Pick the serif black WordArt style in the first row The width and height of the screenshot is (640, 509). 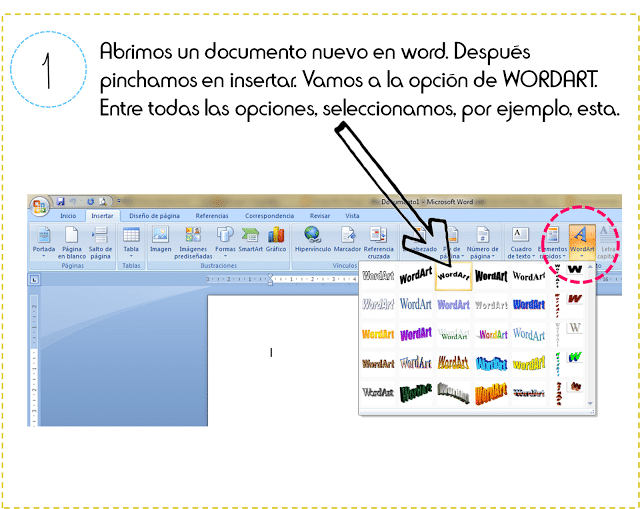pos(529,276)
